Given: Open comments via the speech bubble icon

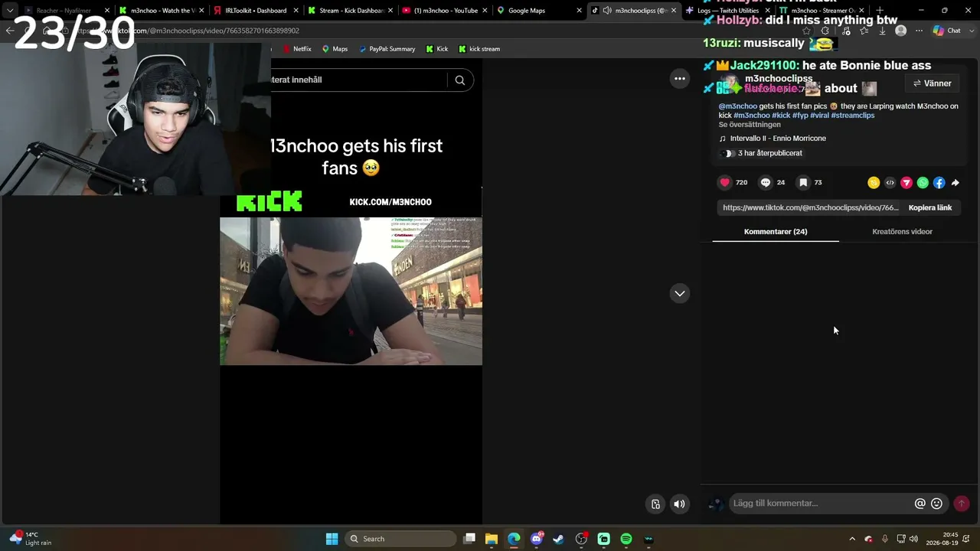Looking at the screenshot, I should click(x=765, y=182).
